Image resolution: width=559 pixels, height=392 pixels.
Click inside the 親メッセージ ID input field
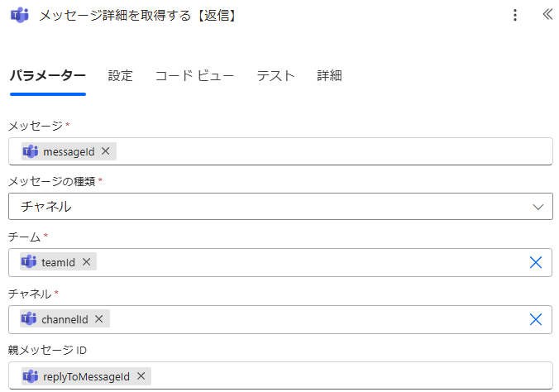pyautogui.click(x=347, y=376)
